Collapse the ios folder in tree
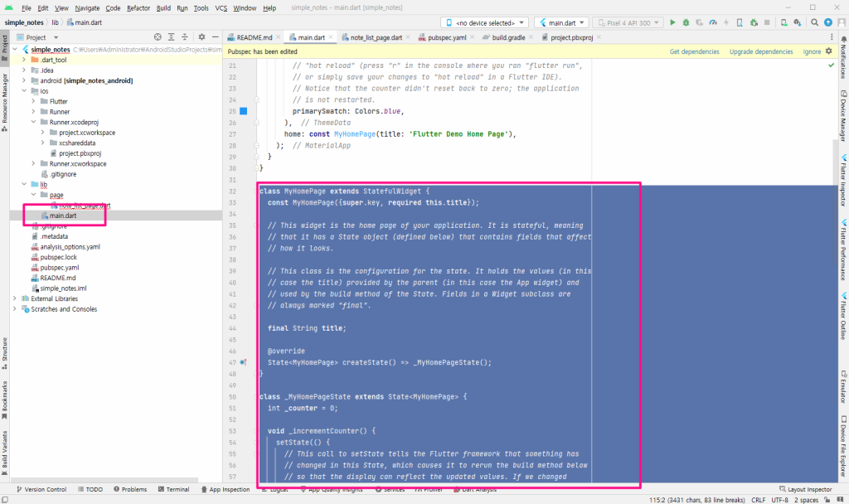 pyautogui.click(x=24, y=91)
